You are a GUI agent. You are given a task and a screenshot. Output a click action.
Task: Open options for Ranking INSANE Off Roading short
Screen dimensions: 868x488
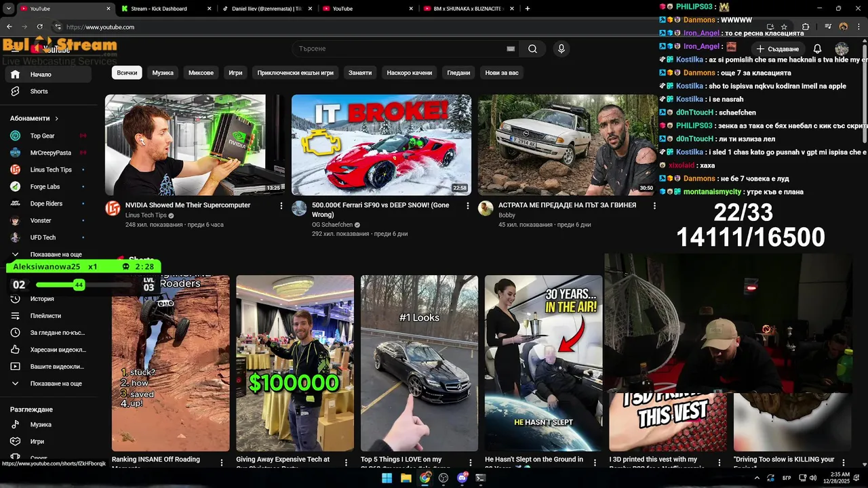tap(221, 462)
